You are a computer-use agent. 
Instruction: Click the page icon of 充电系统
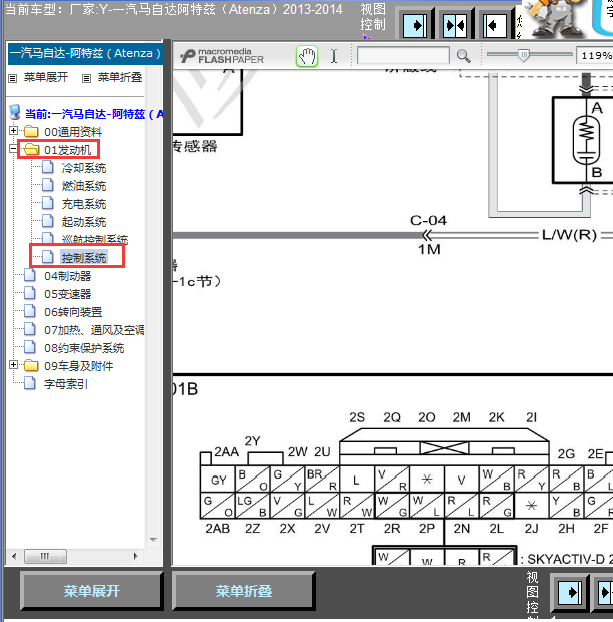(x=48, y=203)
